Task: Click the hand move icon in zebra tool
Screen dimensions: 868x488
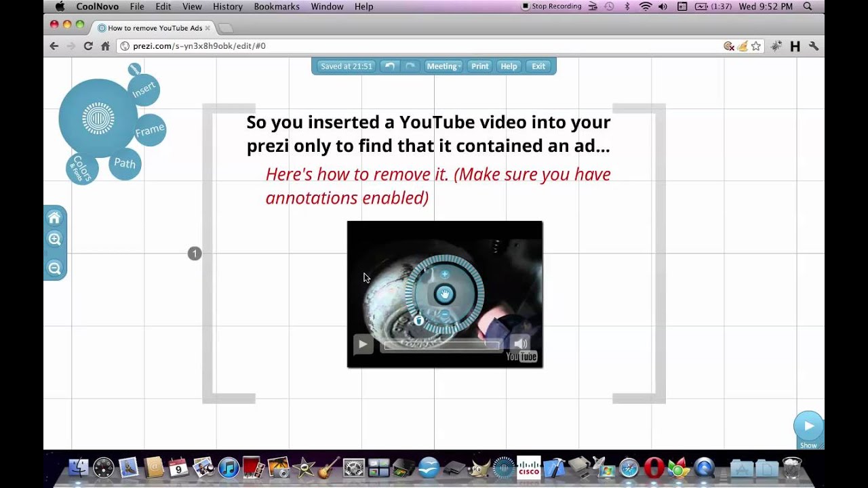Action: pyautogui.click(x=445, y=294)
